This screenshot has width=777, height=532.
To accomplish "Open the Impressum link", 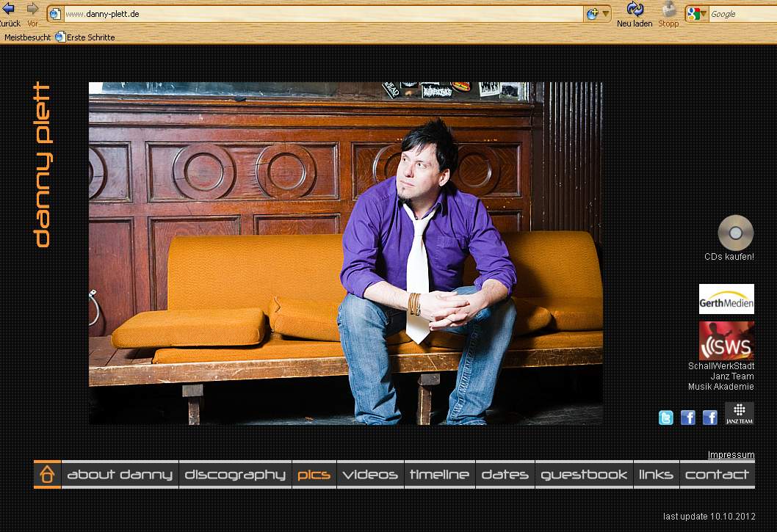I will click(731, 455).
